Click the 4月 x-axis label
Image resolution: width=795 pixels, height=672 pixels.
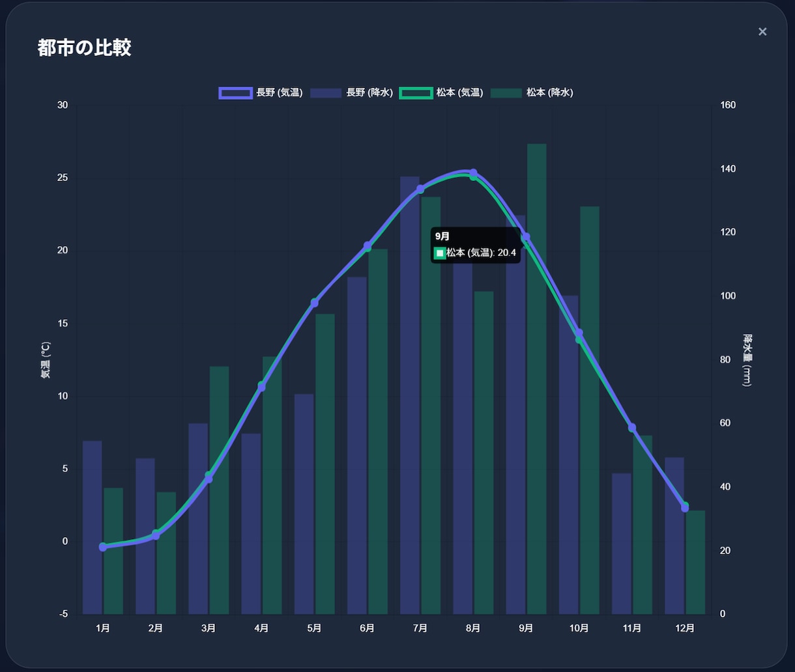point(261,628)
